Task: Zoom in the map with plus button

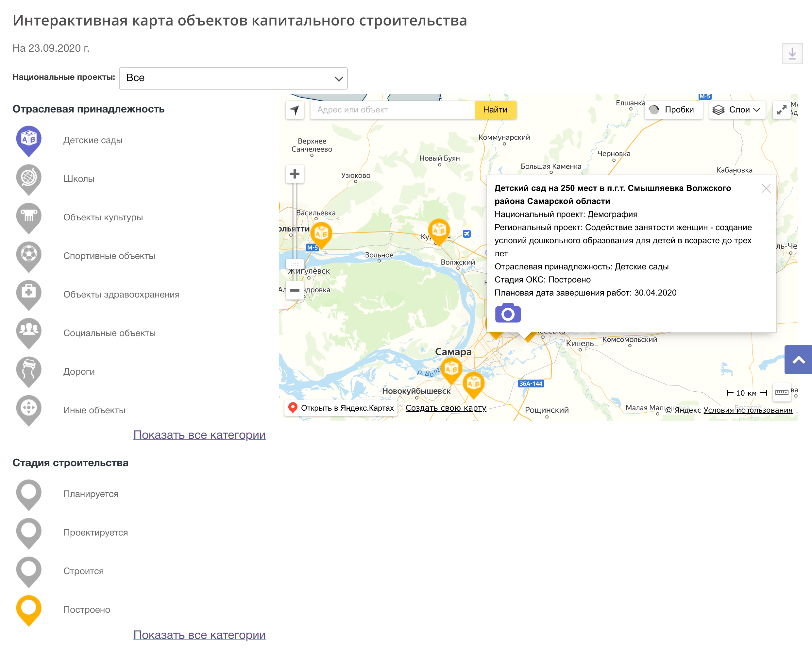Action: coord(295,174)
